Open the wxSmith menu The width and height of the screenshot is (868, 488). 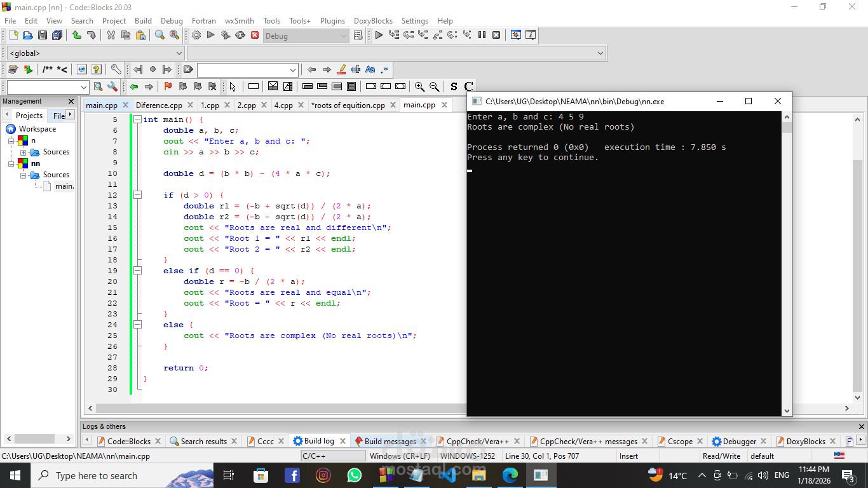click(239, 20)
